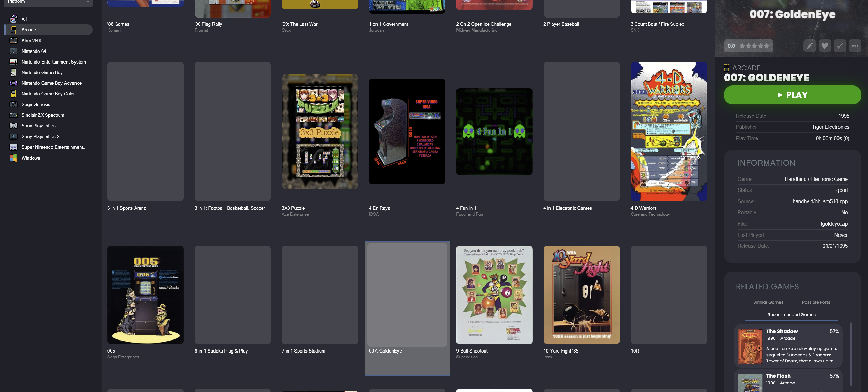Mark game completed with checkmark icon
Image resolution: width=868 pixels, height=392 pixels.
point(840,46)
